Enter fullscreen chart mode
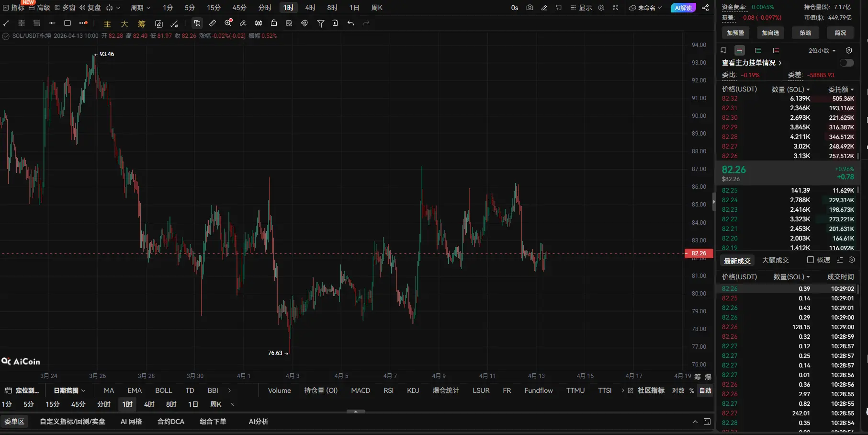Image resolution: width=868 pixels, height=435 pixels. point(616,8)
